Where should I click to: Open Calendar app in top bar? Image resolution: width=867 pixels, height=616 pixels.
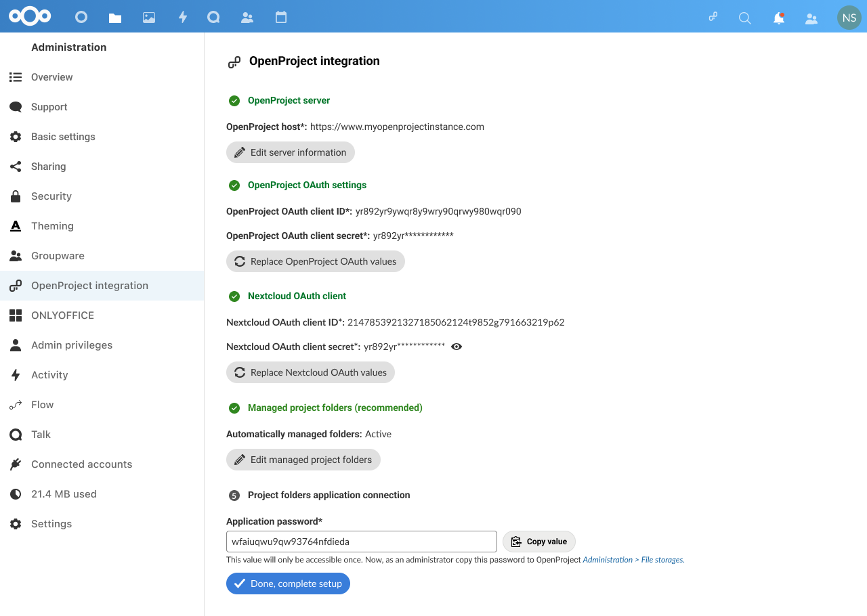[281, 18]
